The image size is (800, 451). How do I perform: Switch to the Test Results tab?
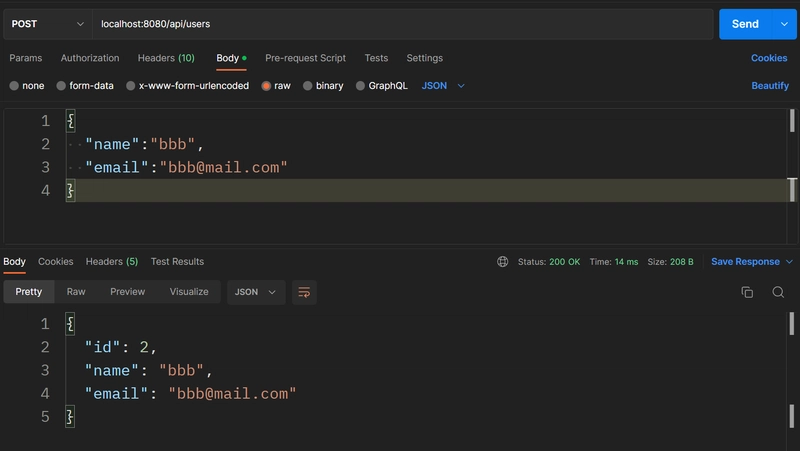177,262
